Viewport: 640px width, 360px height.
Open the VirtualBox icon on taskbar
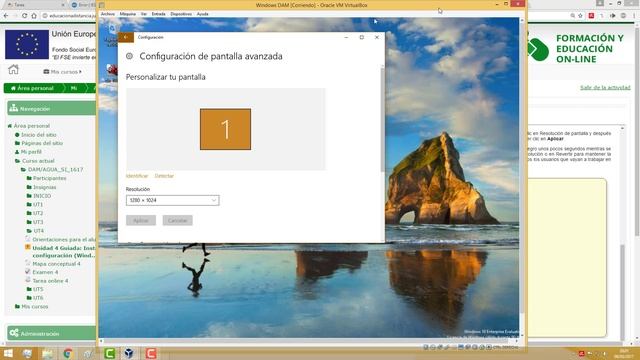click(129, 353)
